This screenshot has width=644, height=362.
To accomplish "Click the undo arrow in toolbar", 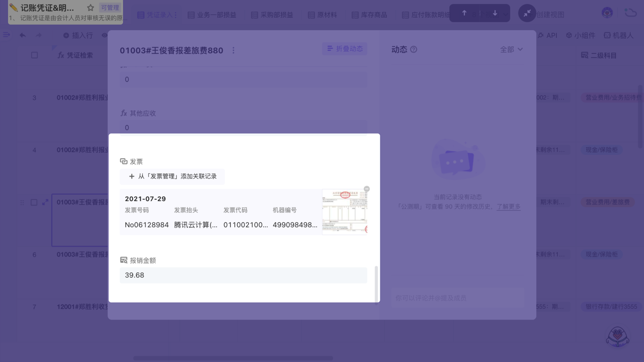I will tap(23, 35).
